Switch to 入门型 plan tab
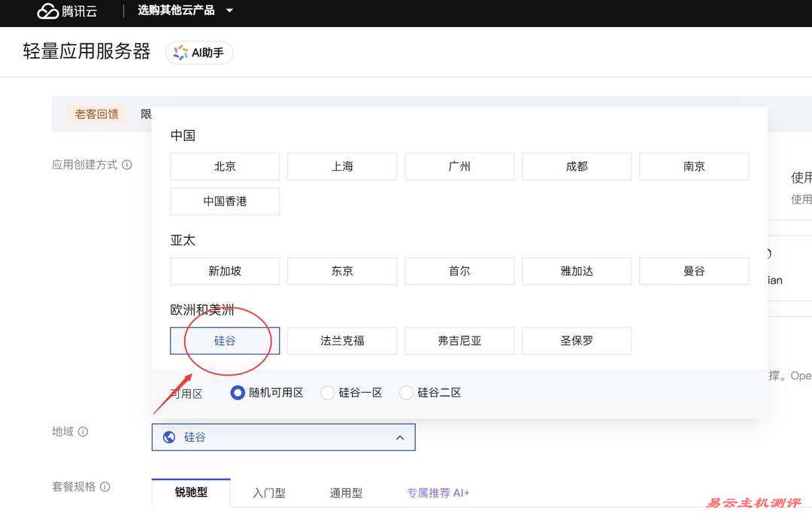 [x=268, y=493]
